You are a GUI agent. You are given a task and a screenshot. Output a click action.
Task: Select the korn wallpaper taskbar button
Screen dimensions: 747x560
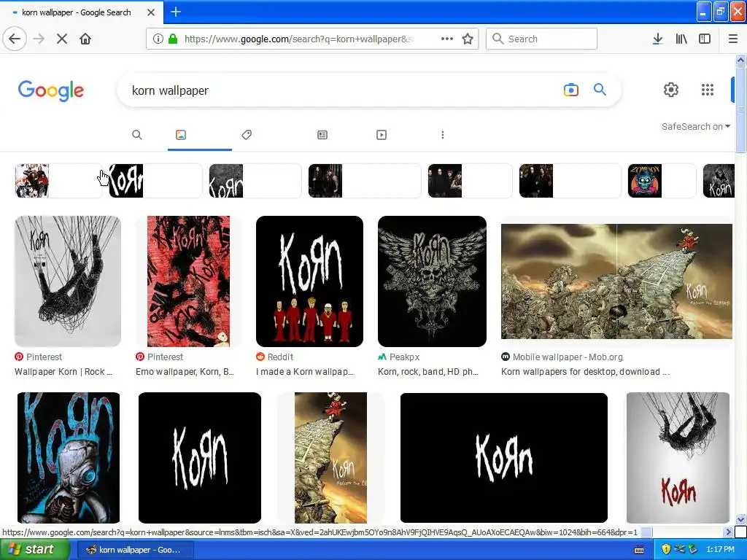[135, 550]
